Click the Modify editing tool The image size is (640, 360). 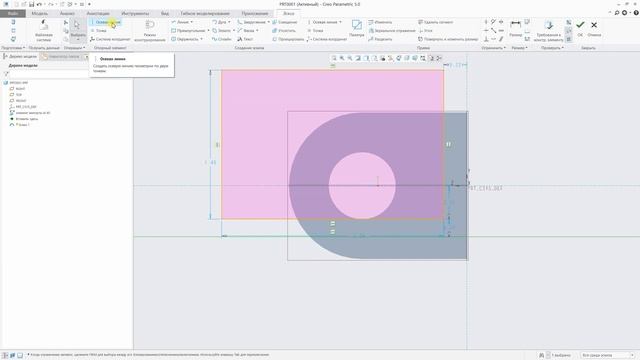pos(380,22)
